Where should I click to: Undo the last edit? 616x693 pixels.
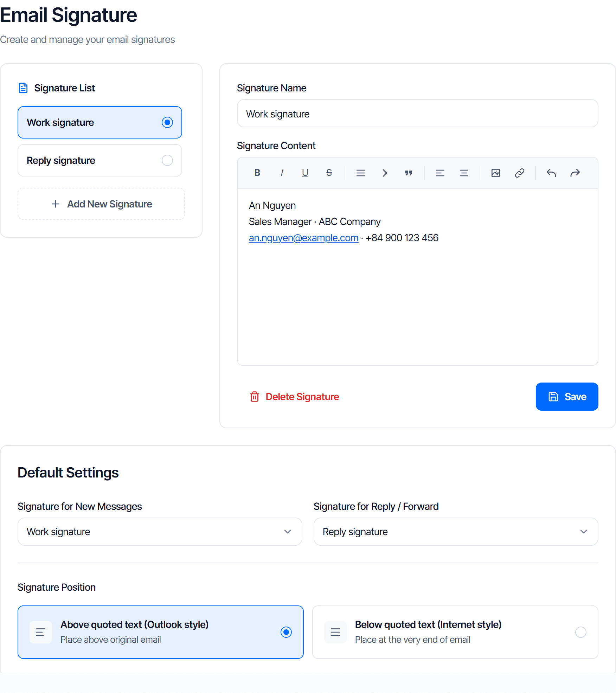[551, 173]
